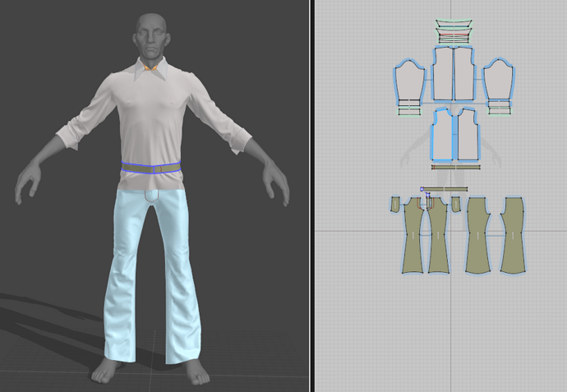Select the small pocket pattern left of pants
The height and width of the screenshot is (392, 567).
point(395,205)
